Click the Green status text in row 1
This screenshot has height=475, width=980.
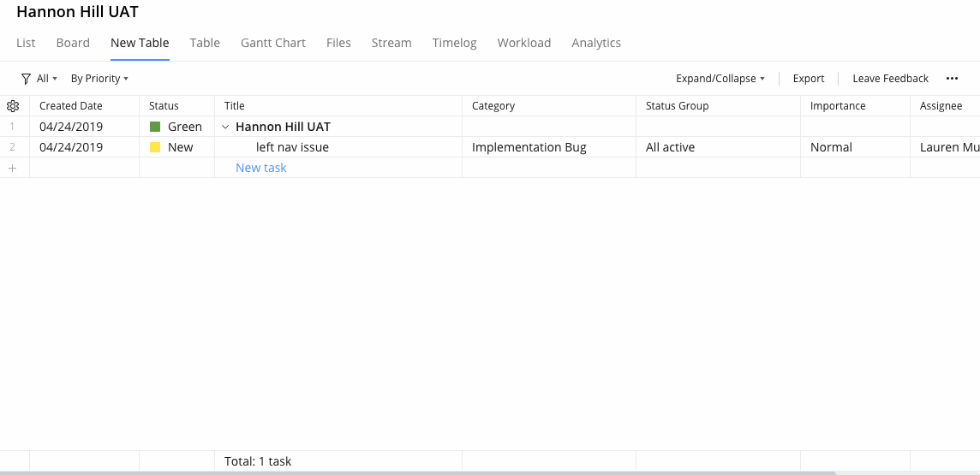click(185, 127)
